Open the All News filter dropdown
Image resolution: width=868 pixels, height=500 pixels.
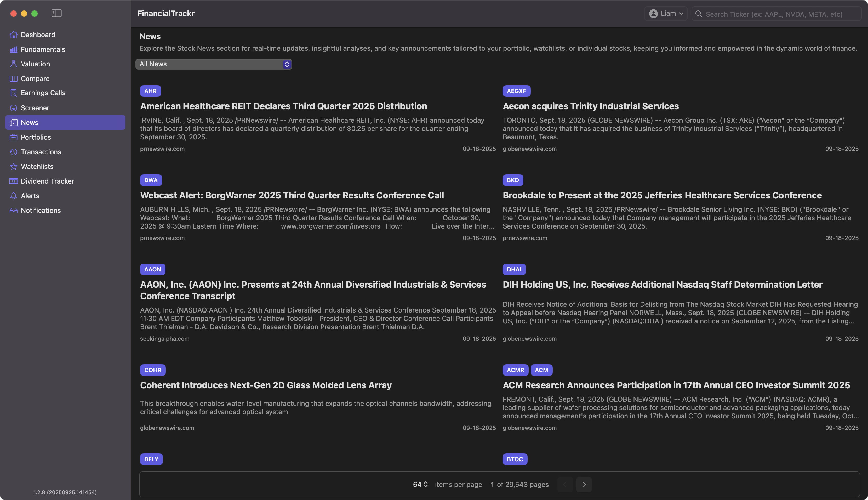coord(214,64)
